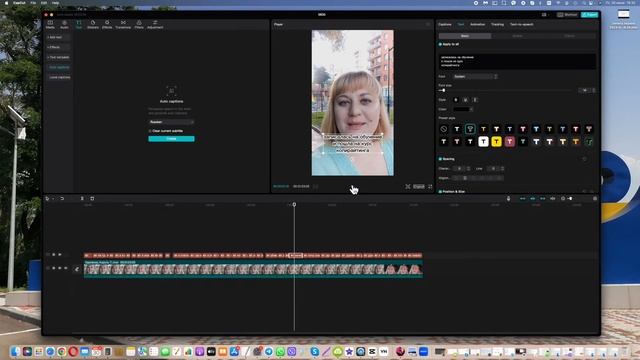Click the Create captions button
The width and height of the screenshot is (640, 360).
click(x=171, y=139)
